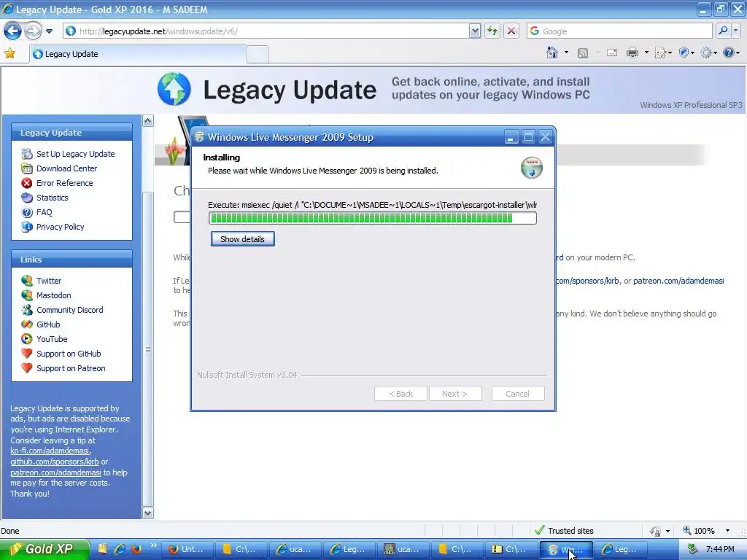The height and width of the screenshot is (560, 747).
Task: Click the Favorites star icon
Action: click(9, 53)
